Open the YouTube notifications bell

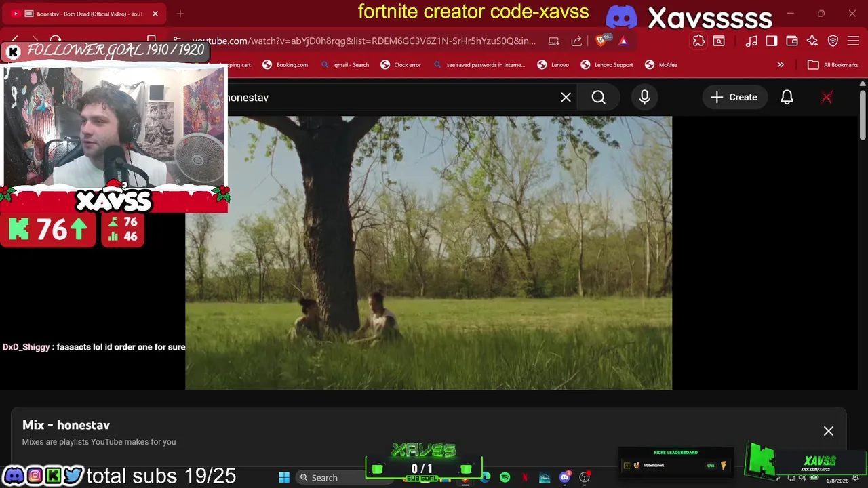787,98
